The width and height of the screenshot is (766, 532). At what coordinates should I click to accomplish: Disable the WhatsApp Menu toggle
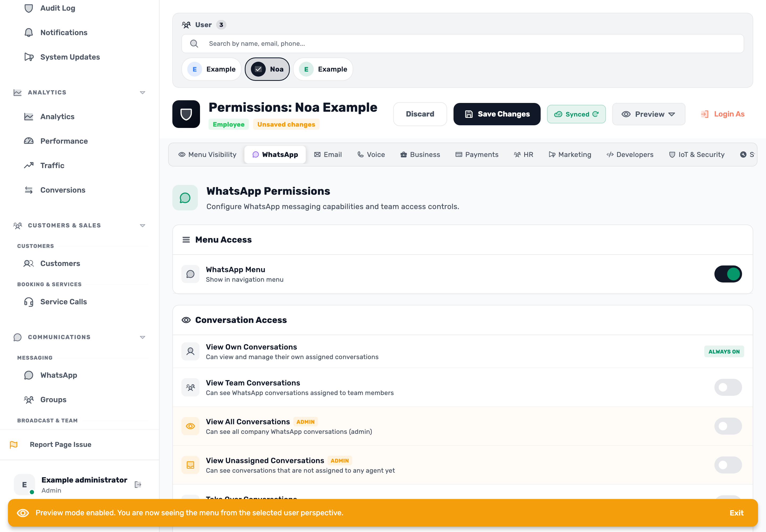point(728,274)
